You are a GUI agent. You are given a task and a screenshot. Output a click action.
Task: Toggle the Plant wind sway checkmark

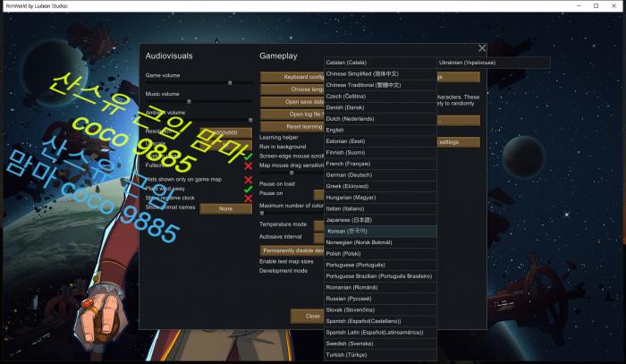[x=249, y=189]
